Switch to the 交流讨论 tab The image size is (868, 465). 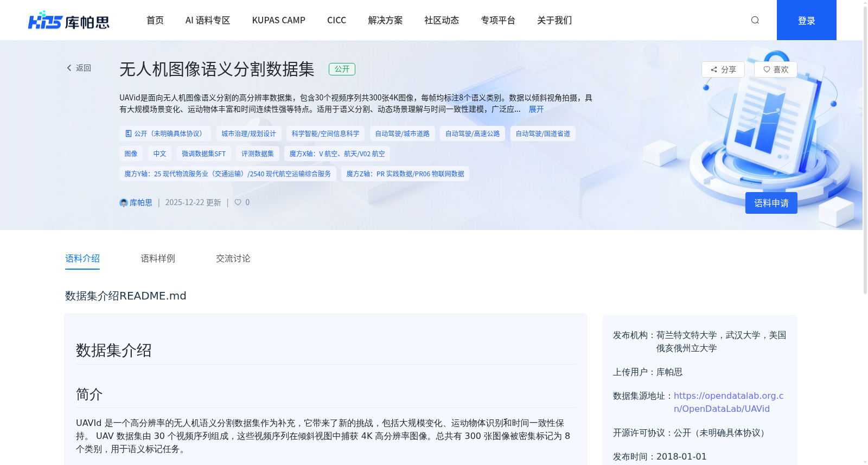tap(233, 258)
